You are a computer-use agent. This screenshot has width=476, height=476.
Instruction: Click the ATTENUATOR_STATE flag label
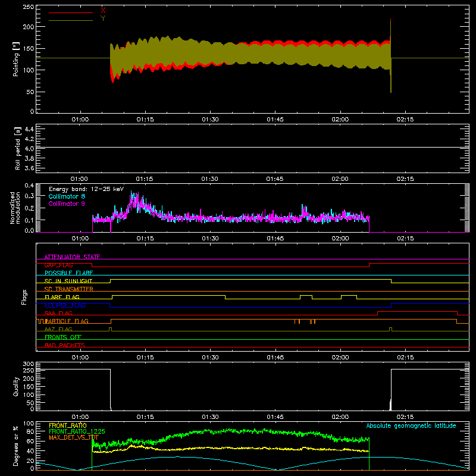tap(72, 257)
